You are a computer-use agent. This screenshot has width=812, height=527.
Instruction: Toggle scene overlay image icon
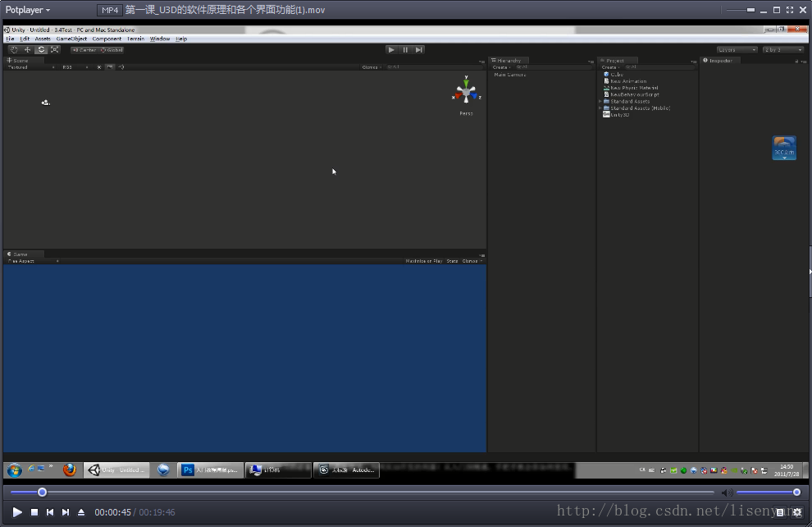110,66
